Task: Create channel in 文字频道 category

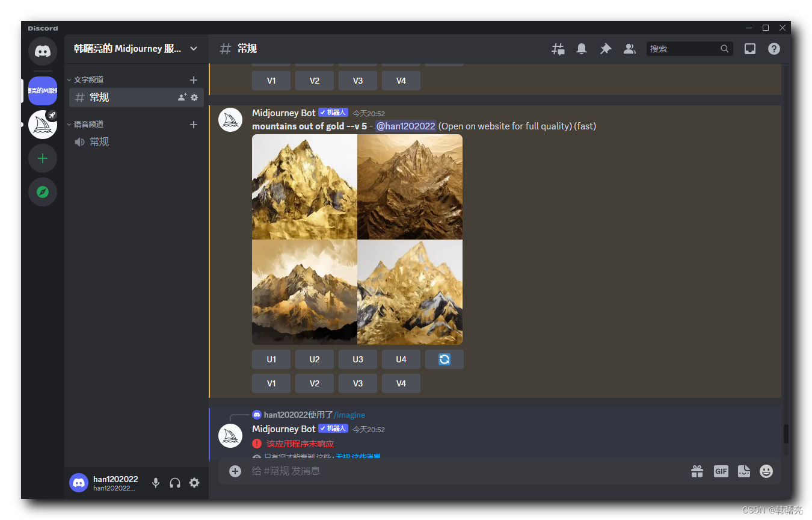Action: click(x=194, y=79)
